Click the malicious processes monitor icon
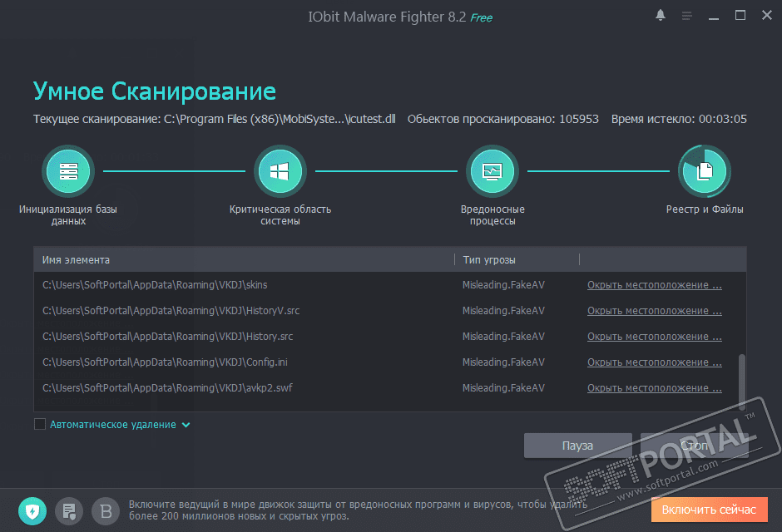This screenshot has height=532, width=782. point(492,171)
